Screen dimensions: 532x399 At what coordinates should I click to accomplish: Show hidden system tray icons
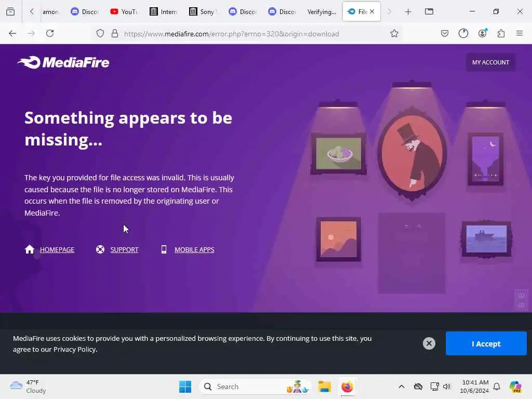point(402,387)
